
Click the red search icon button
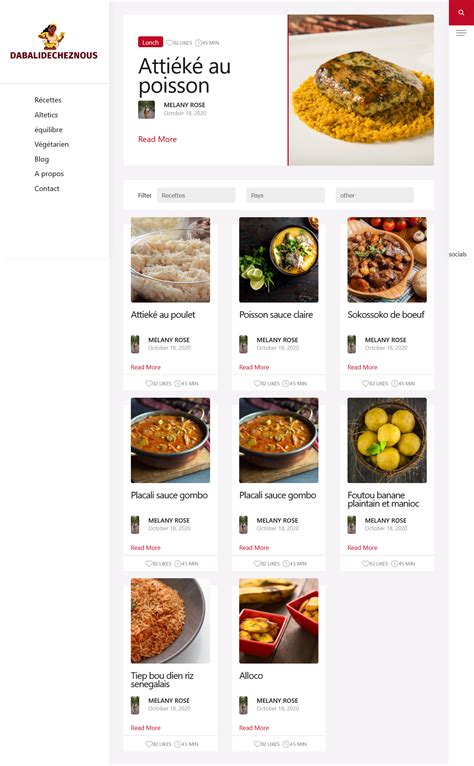(461, 13)
